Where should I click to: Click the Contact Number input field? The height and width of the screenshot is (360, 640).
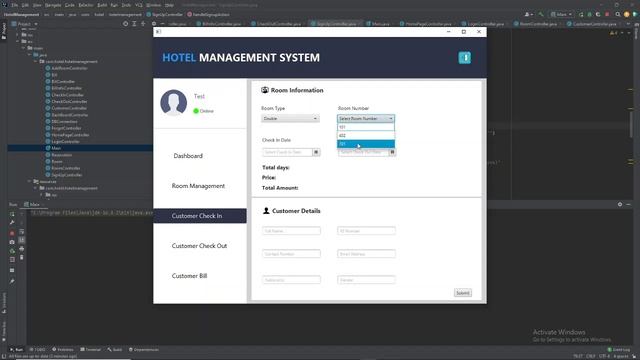pyautogui.click(x=291, y=254)
